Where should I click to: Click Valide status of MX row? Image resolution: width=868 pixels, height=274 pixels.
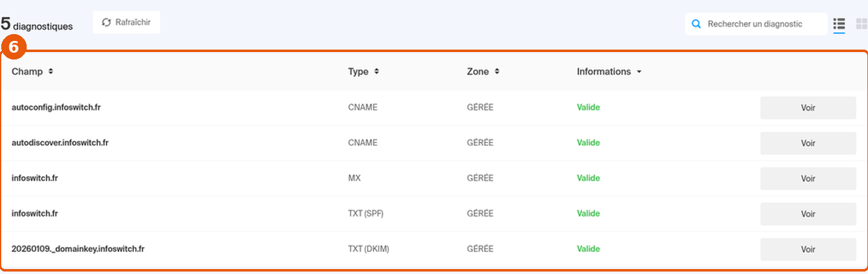588,178
